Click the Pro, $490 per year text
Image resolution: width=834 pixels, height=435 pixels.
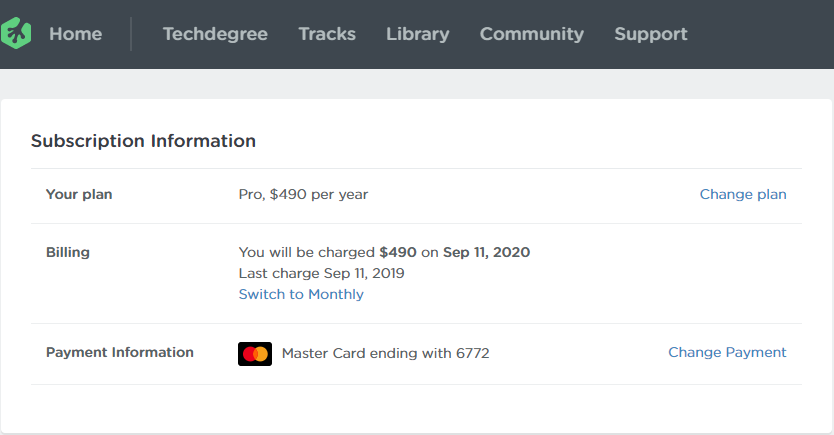(x=303, y=194)
